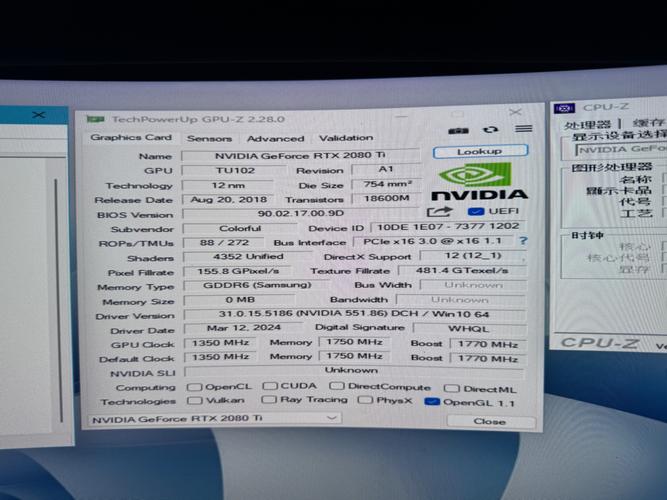The height and width of the screenshot is (500, 667).
Task: Click the Pixel Fillrate field 155.8 GPixel/s
Action: (x=238, y=271)
